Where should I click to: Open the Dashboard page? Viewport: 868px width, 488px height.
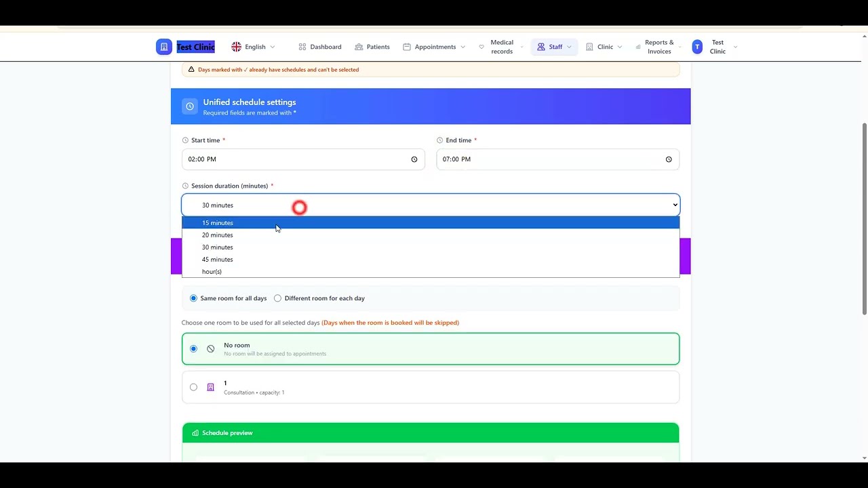[319, 47]
